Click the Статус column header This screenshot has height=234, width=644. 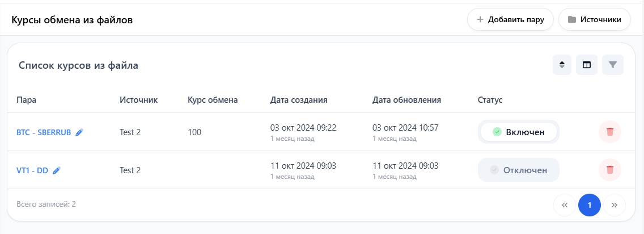tap(490, 100)
